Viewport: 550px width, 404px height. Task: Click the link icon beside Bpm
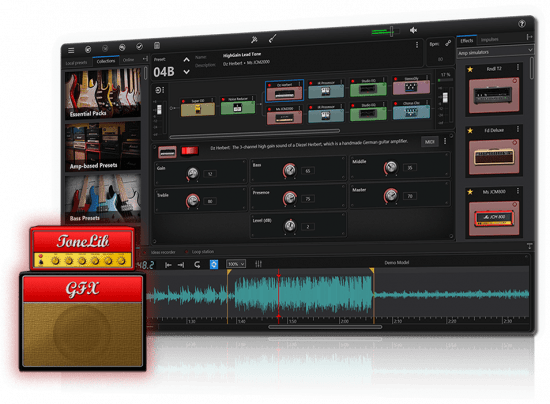(448, 43)
